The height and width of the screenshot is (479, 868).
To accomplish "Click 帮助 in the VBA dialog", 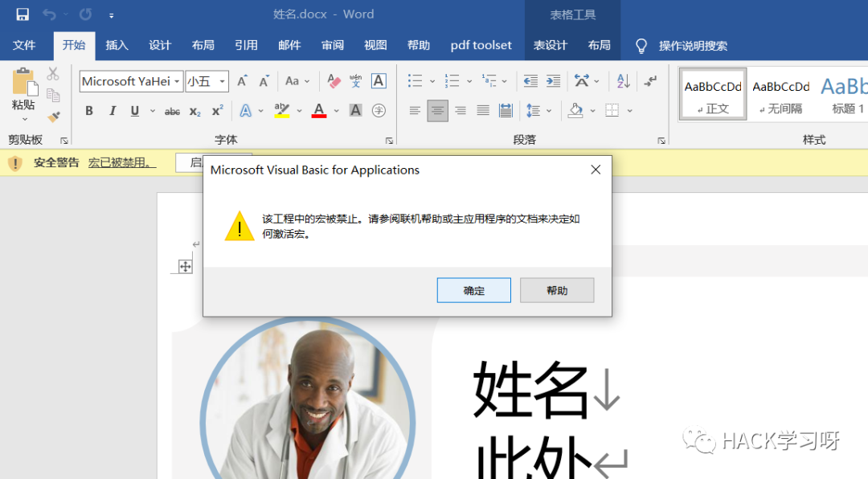I will tap(557, 290).
